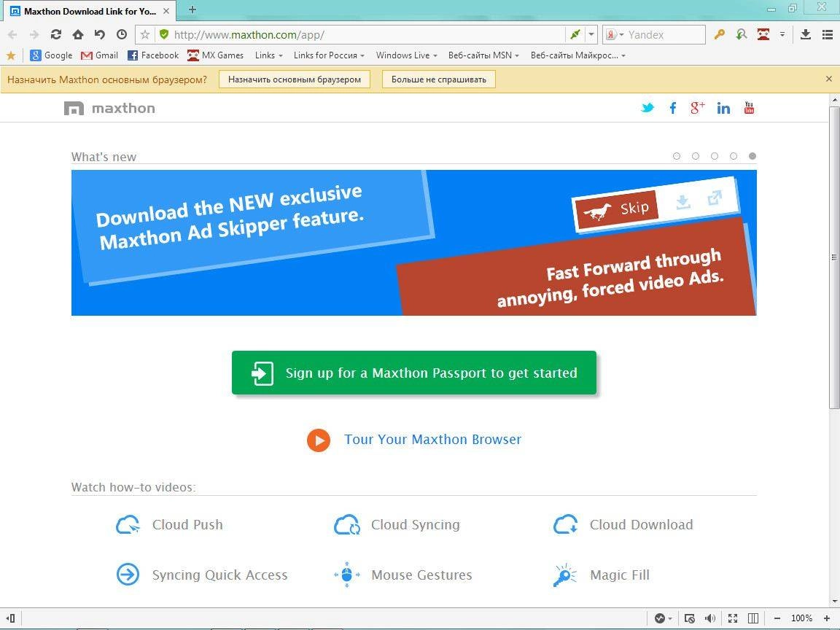Expand the address bar history dropdown
This screenshot has width=840, height=630.
[591, 35]
